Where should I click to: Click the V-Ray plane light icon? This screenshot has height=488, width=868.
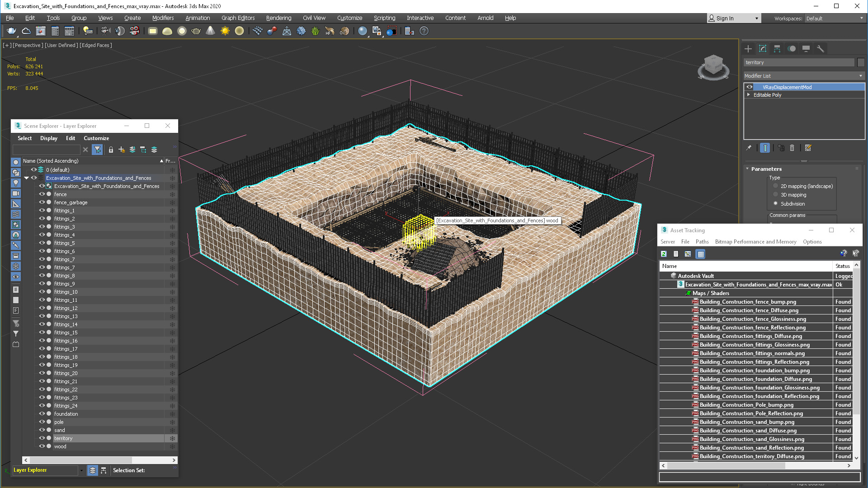pos(153,31)
